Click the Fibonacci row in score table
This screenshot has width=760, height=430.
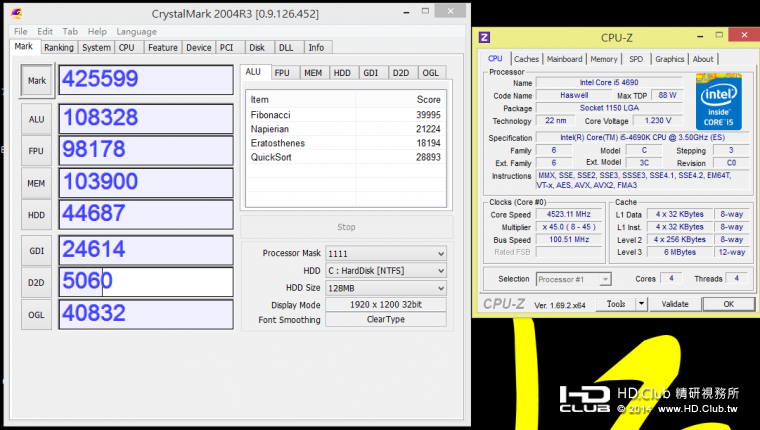(x=346, y=115)
